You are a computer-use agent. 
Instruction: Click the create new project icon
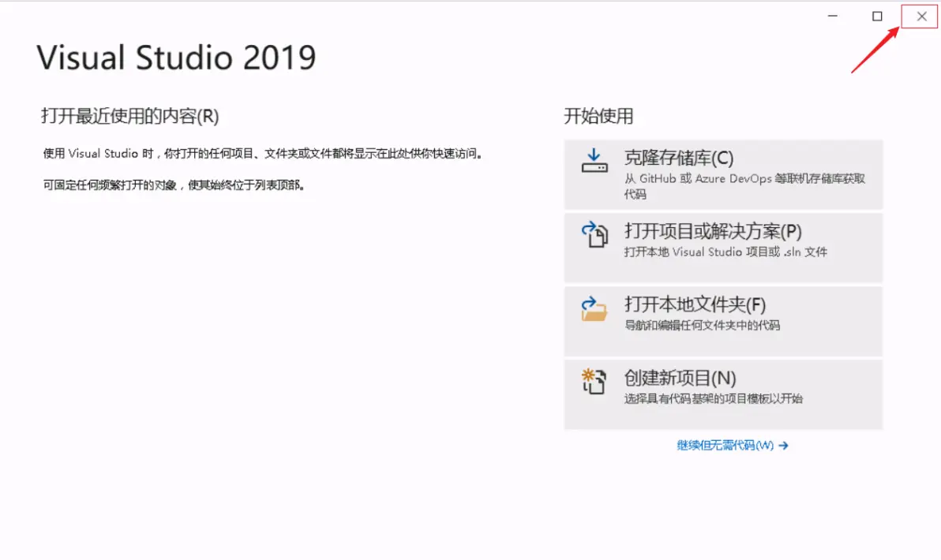(x=594, y=381)
